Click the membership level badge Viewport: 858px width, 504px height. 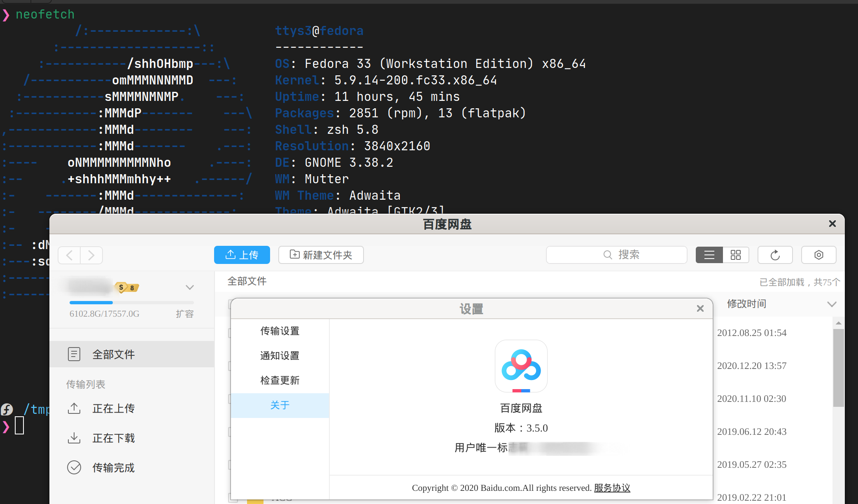click(x=127, y=287)
